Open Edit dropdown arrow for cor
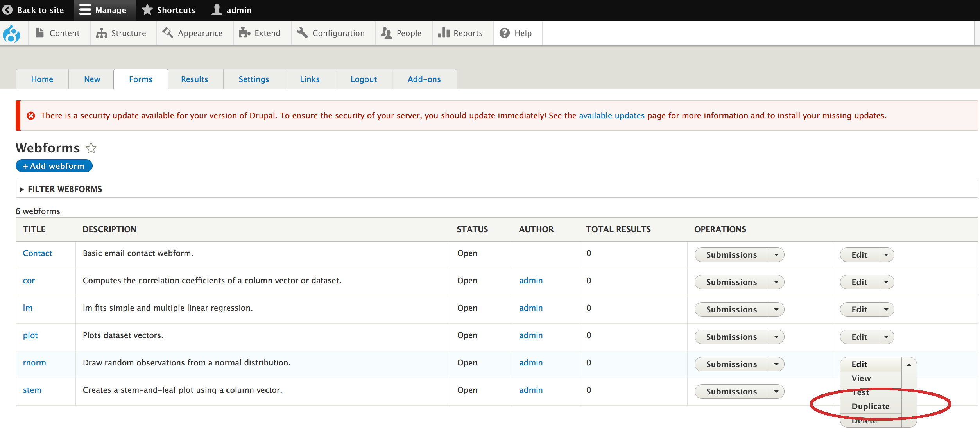The width and height of the screenshot is (980, 446). click(886, 282)
